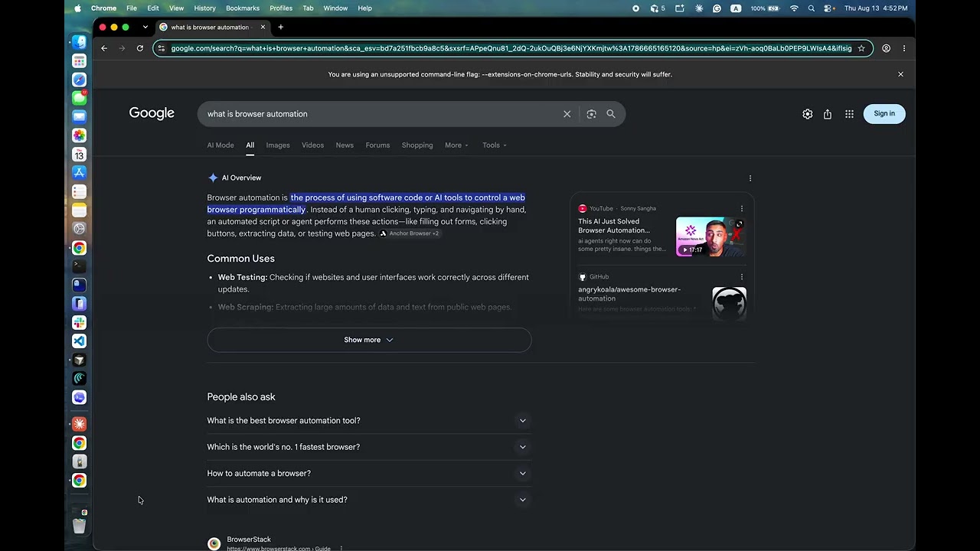This screenshot has height=551, width=980.
Task: Open Messages from the dock
Action: coord(79,98)
